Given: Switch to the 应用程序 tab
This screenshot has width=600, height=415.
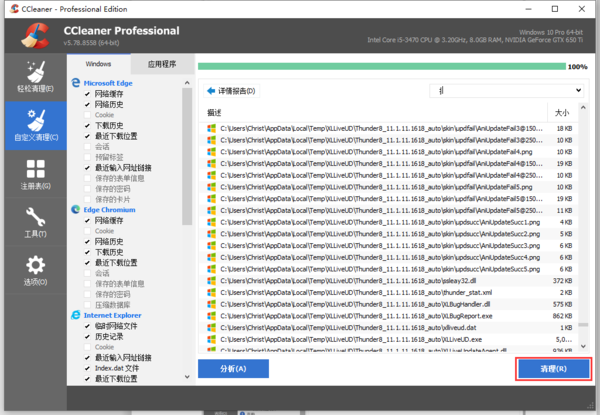Looking at the screenshot, I should [162, 62].
